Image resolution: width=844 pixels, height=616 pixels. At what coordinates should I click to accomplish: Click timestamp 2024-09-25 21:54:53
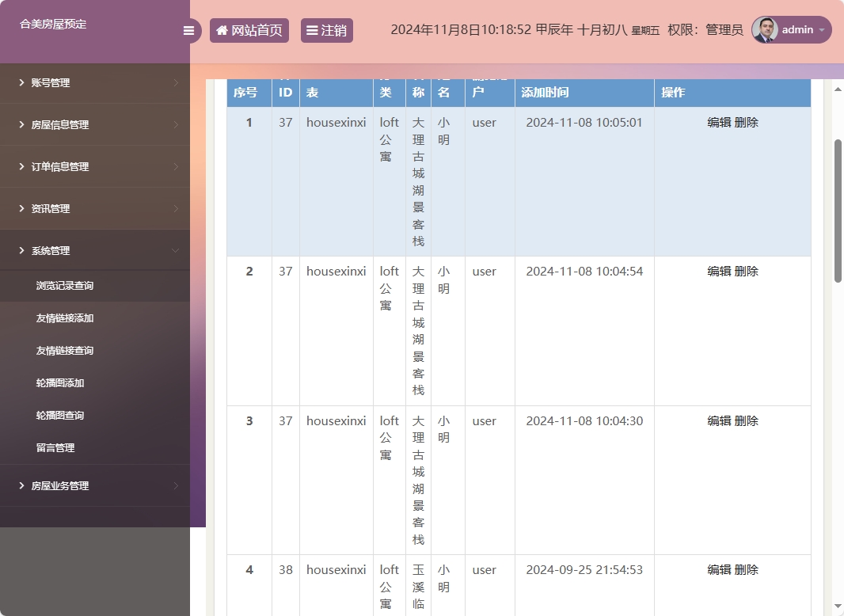pyautogui.click(x=584, y=570)
